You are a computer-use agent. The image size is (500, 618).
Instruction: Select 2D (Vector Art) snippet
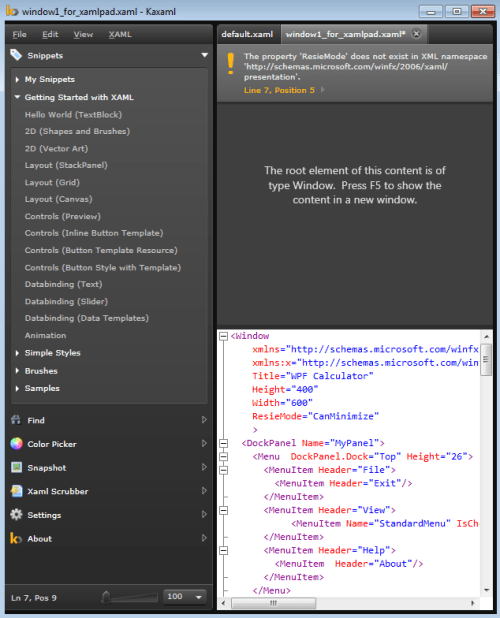pyautogui.click(x=56, y=149)
